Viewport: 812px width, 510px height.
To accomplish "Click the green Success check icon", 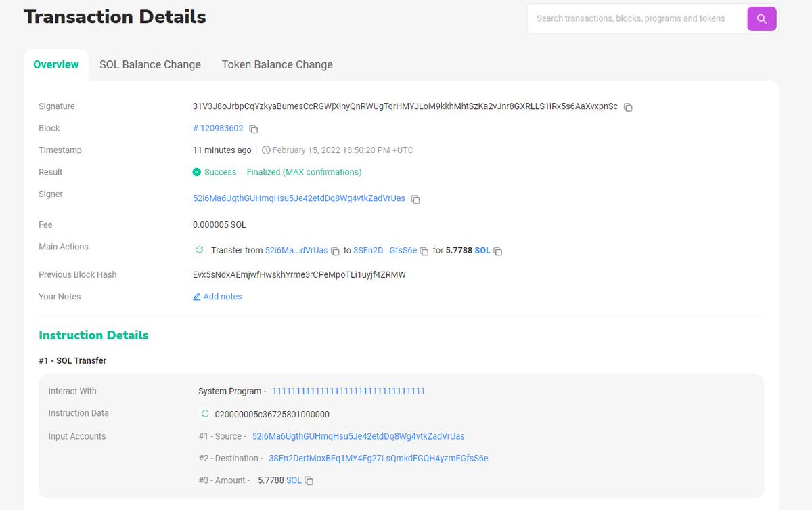I will click(197, 172).
